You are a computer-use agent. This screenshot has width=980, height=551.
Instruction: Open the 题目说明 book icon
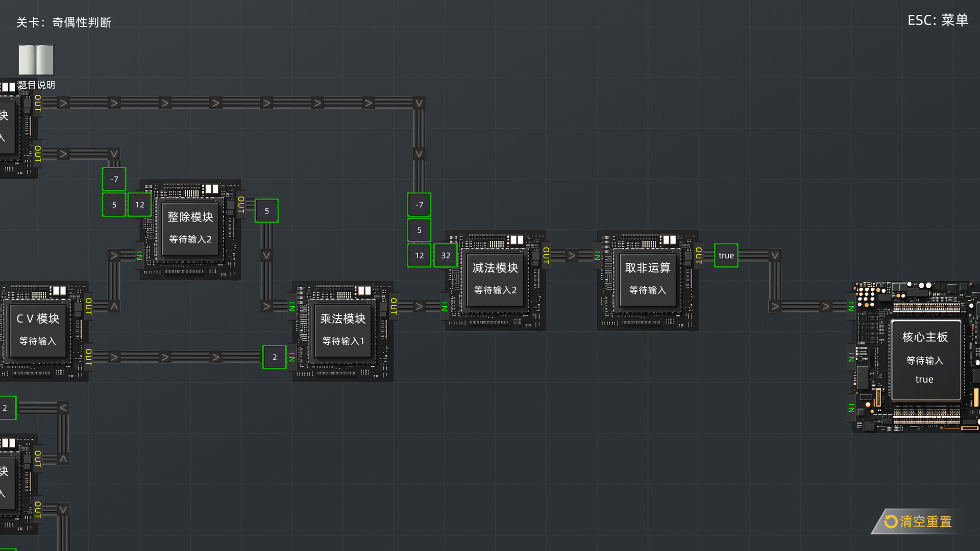pos(36,60)
